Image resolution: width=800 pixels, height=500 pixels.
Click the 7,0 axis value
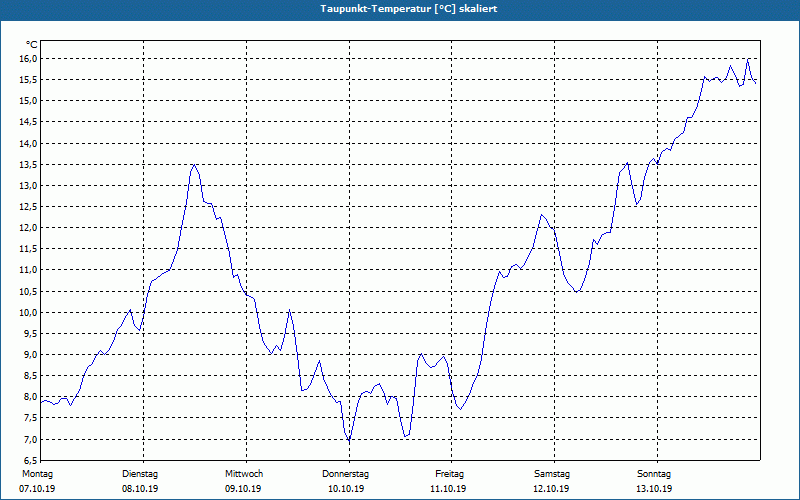[x=31, y=439]
